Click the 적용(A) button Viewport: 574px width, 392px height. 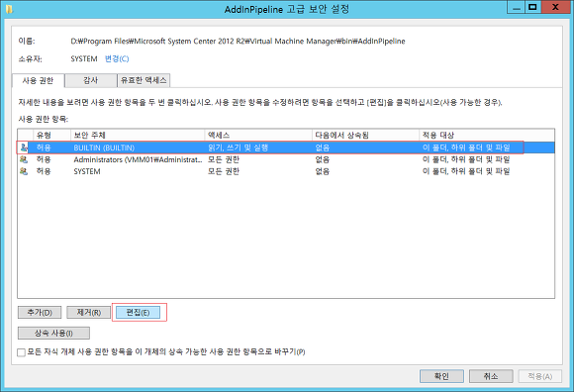(x=540, y=376)
